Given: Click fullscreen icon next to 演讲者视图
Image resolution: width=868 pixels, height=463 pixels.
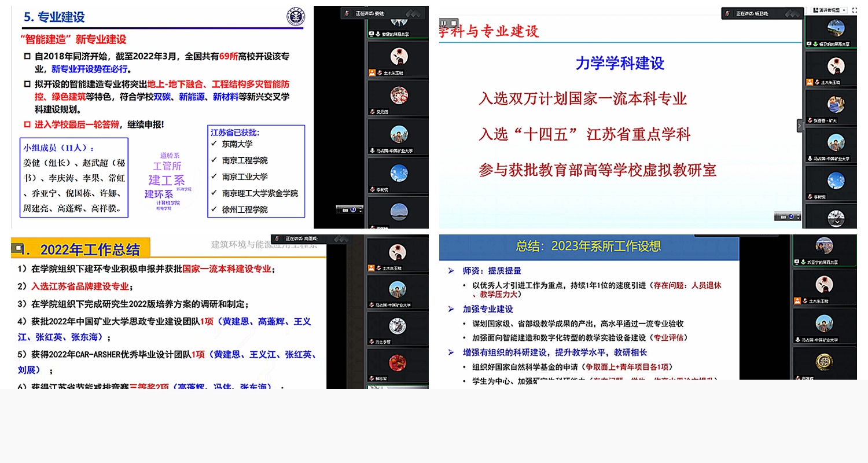Looking at the screenshot, I should point(854,10).
